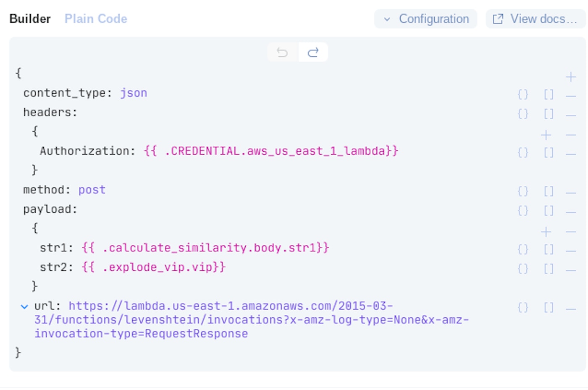This screenshot has height=390, width=588.
Task: Switch to the Plain Code tab
Action: click(96, 19)
